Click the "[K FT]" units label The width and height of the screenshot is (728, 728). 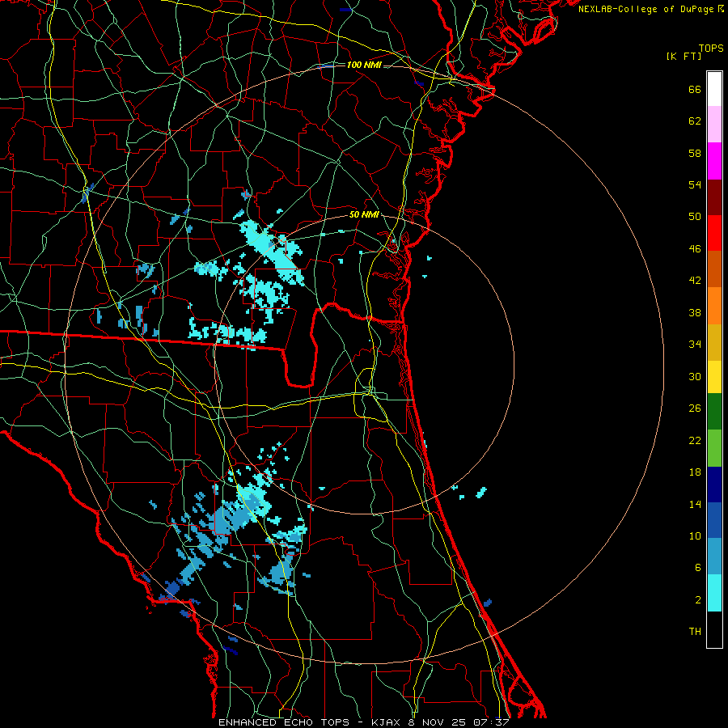(x=684, y=57)
